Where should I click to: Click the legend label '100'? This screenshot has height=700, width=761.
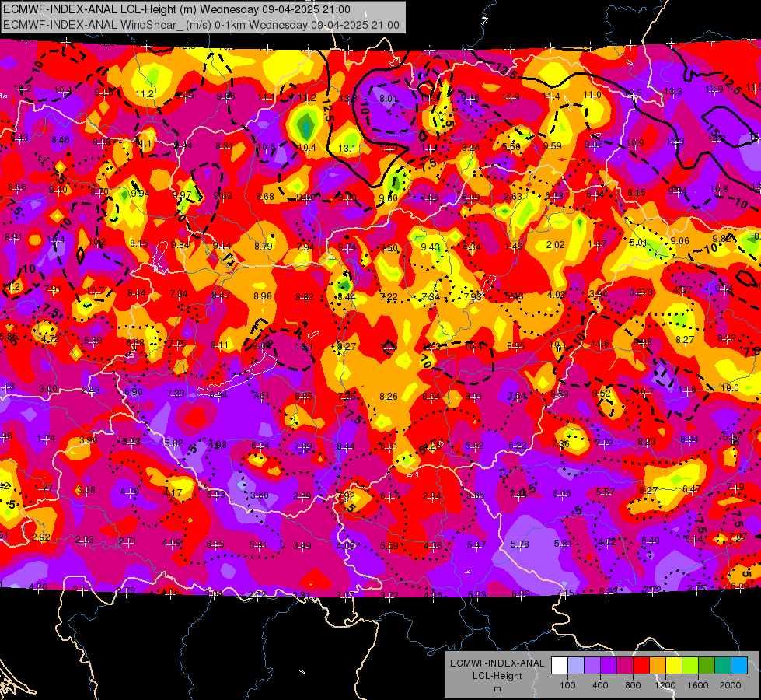point(567,685)
